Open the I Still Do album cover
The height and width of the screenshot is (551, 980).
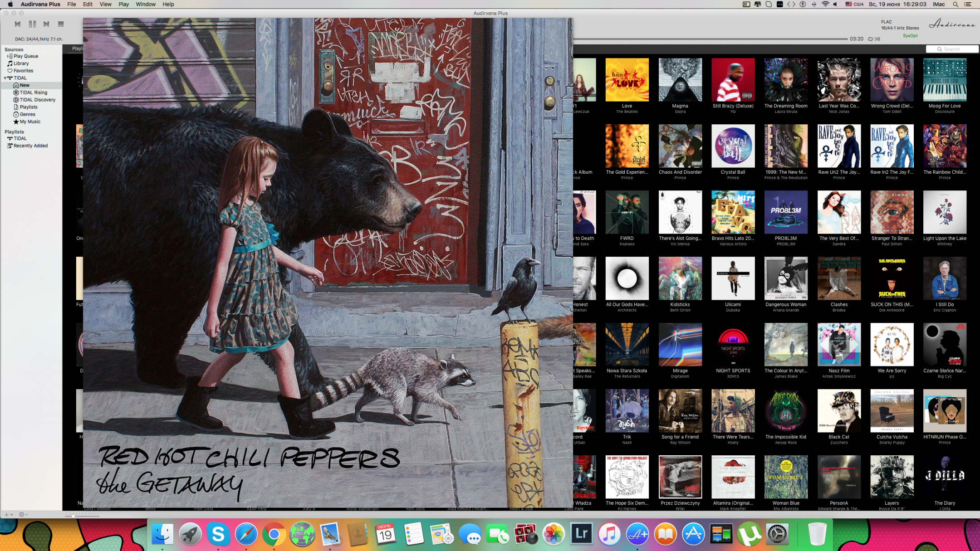(945, 278)
